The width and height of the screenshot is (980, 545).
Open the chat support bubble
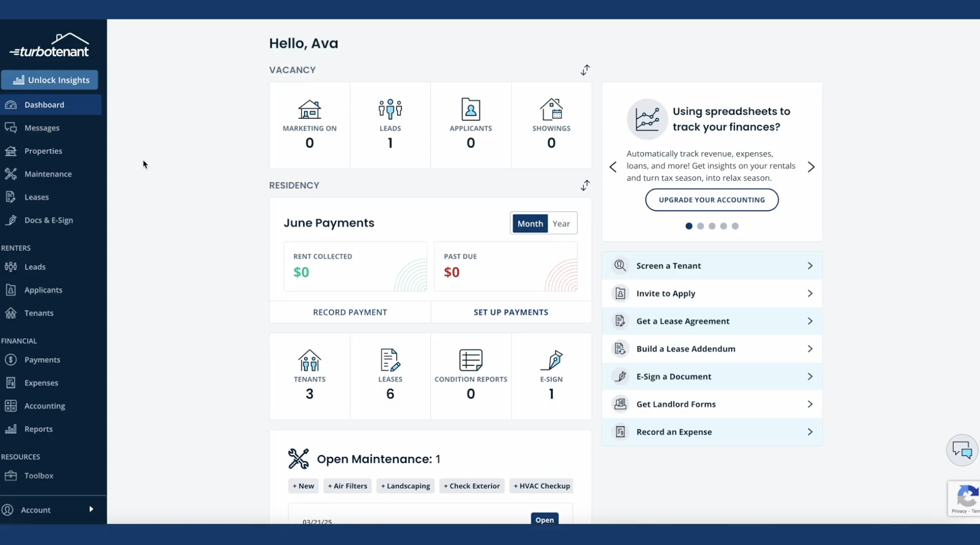(x=962, y=450)
